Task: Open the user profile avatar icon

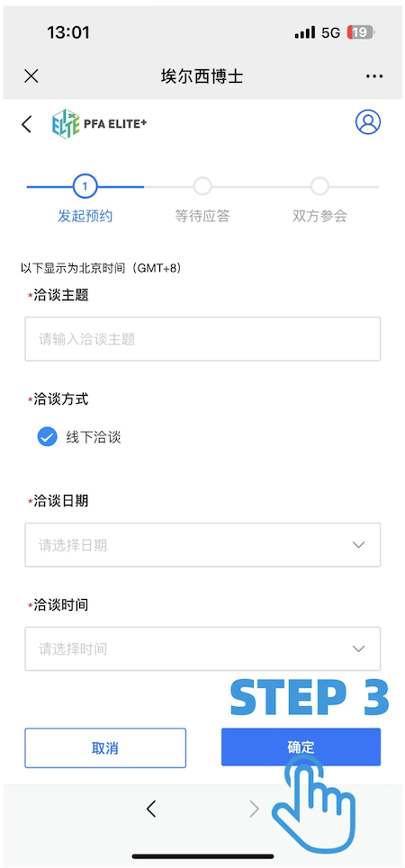Action: click(x=368, y=122)
